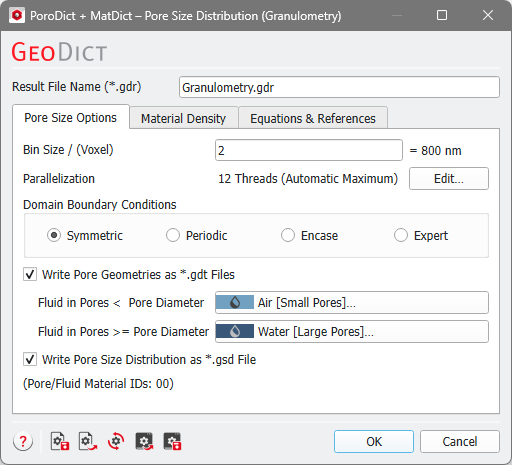Open the Water [Large Pores] fluid selector
The height and width of the screenshot is (465, 512).
coord(352,331)
